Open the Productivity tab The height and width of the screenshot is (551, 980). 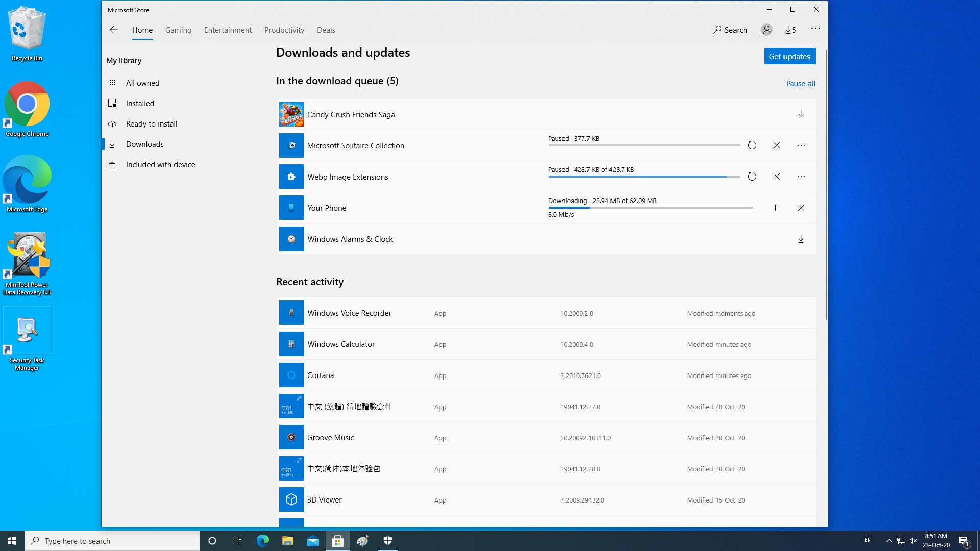pos(284,30)
